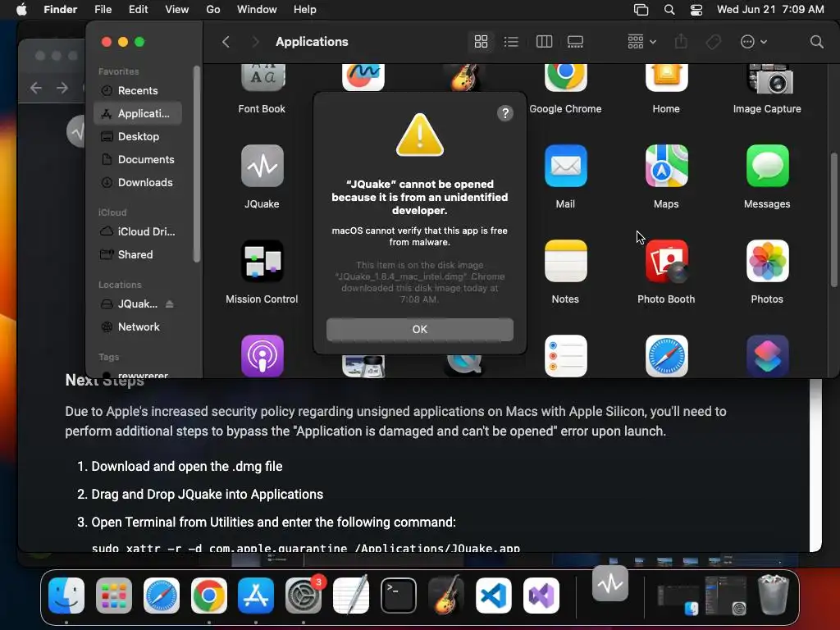Viewport: 840px width, 630px height.
Task: Select Applications in the Finder sidebar
Action: pos(138,113)
